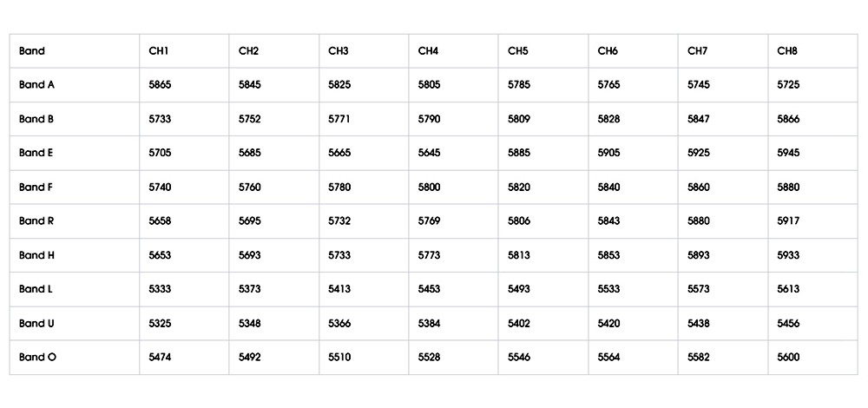Click Band A CH1 value 5865
Viewport: 868px width, 408px height.
[x=160, y=85]
